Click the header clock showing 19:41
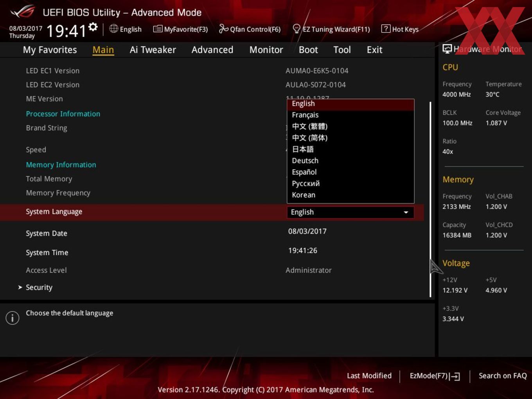The height and width of the screenshot is (399, 532). pos(66,31)
